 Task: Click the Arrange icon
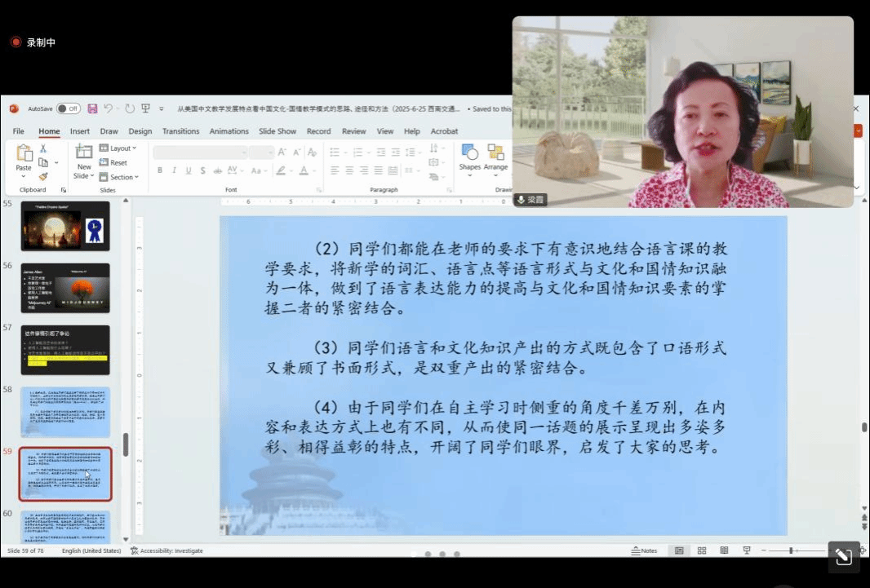(495, 152)
